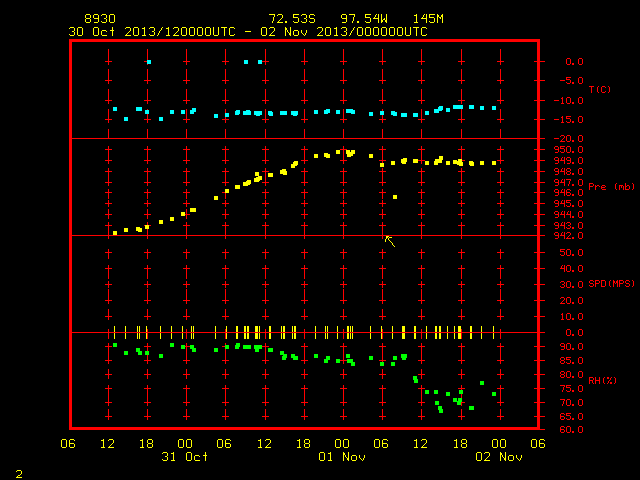640x480 pixels.
Task: Select the longitude 97.54W text
Action: coord(364,19)
